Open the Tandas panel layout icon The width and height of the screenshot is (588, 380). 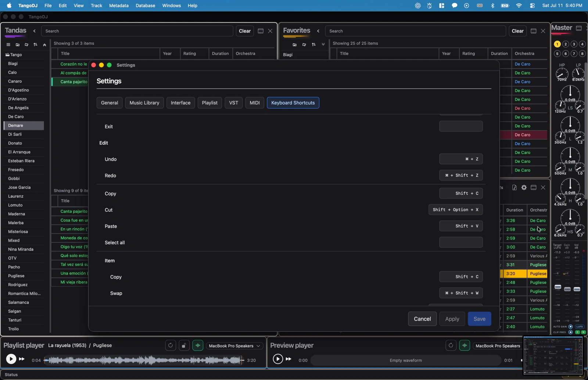[261, 31]
